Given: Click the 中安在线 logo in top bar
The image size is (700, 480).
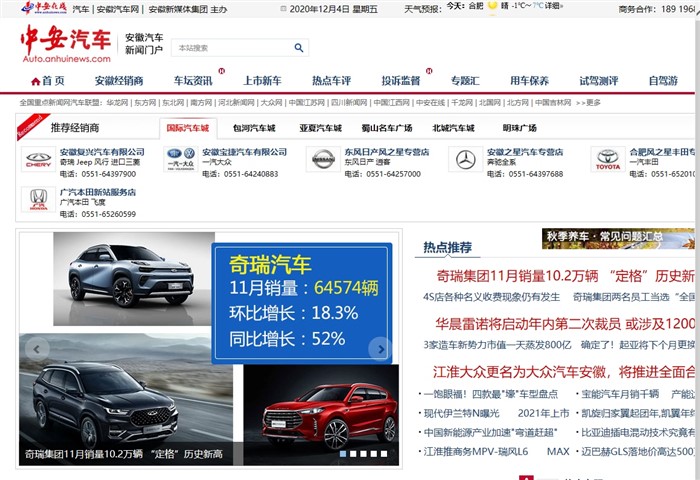Looking at the screenshot, I should [x=45, y=8].
